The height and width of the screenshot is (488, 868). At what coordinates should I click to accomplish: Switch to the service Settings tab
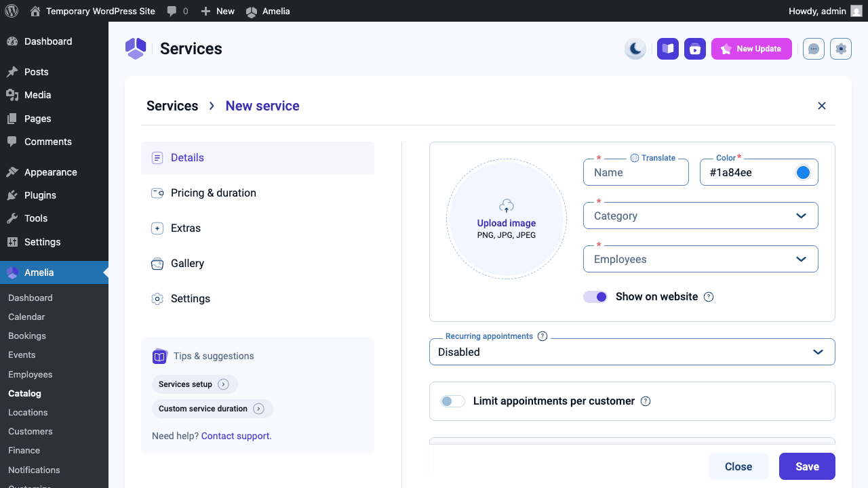pos(258,299)
